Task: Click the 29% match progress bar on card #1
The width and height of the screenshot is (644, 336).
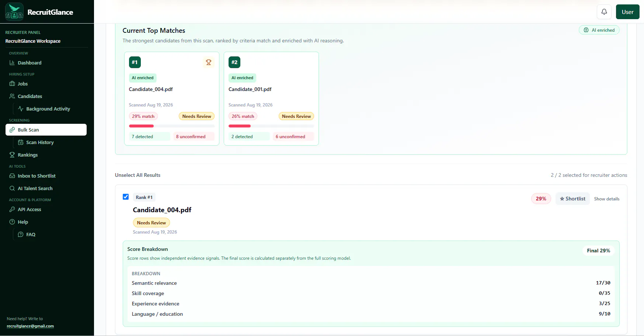Action: pyautogui.click(x=172, y=126)
